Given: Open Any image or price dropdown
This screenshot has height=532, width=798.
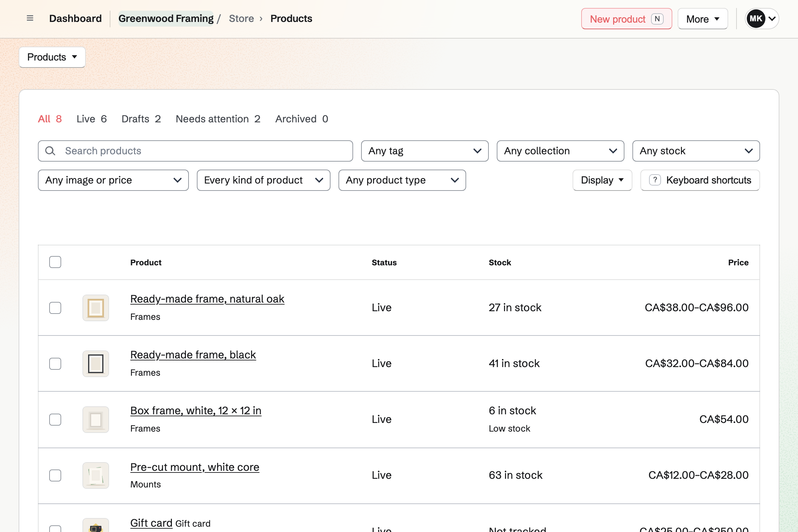Looking at the screenshot, I should pyautogui.click(x=113, y=180).
